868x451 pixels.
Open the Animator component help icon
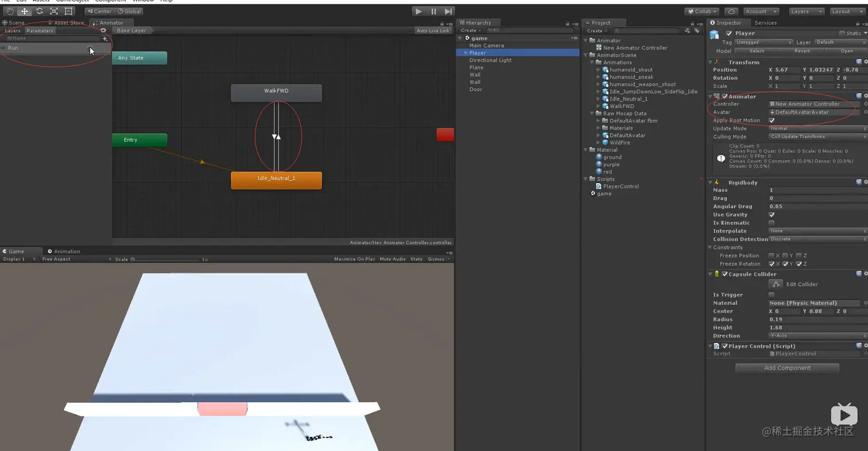coord(859,96)
